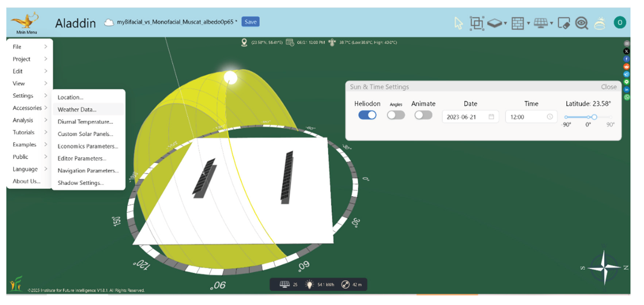644x305 pixels.
Task: Toggle the heliodon sun dome toolbar icon
Action: 599,23
